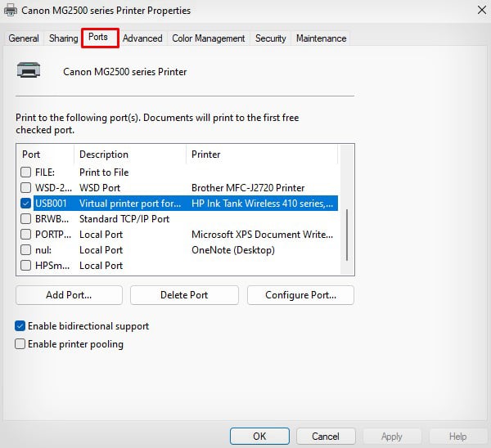This screenshot has width=491, height=448.
Task: Confirm with the OK button
Action: coord(259,436)
